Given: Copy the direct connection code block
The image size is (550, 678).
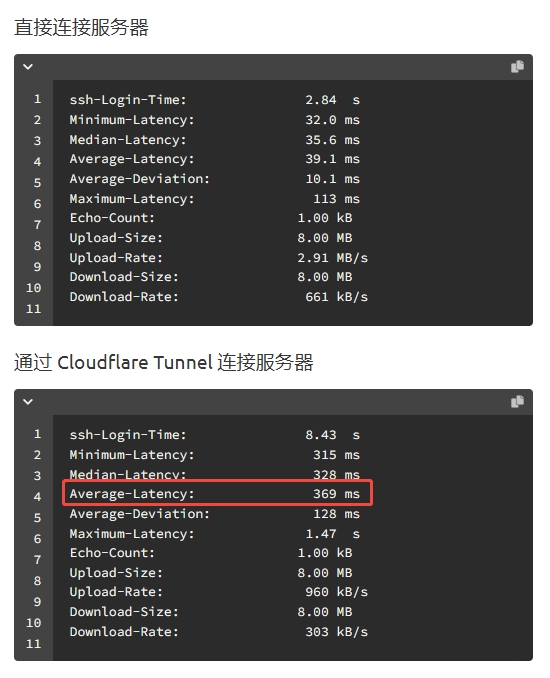Looking at the screenshot, I should click(x=517, y=67).
